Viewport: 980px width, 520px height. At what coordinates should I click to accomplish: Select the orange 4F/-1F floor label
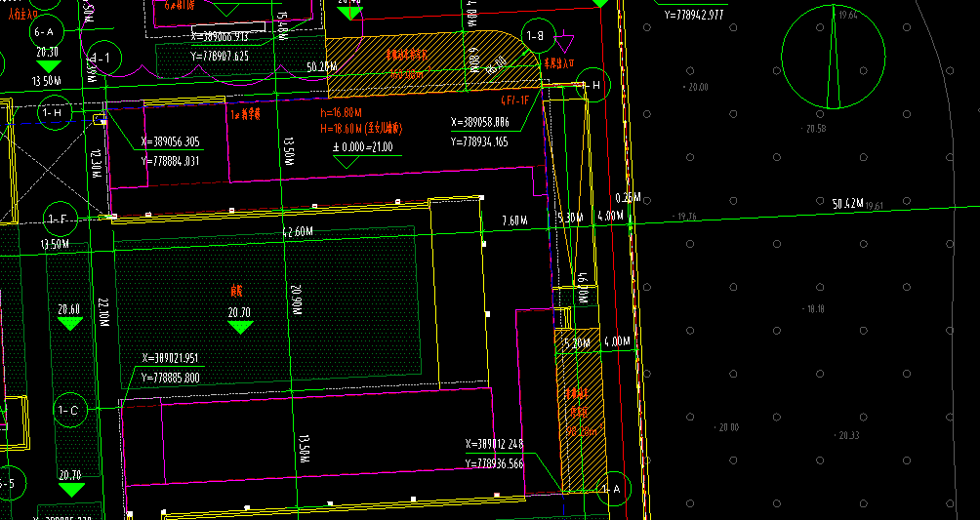(515, 100)
